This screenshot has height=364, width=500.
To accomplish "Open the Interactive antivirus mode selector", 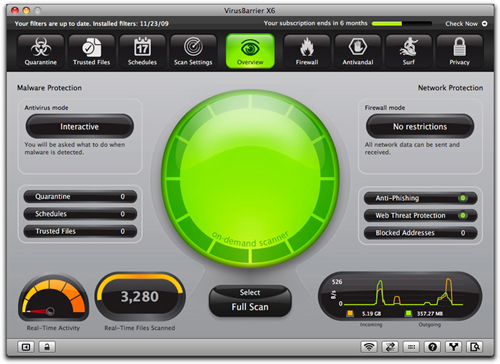I will (80, 127).
